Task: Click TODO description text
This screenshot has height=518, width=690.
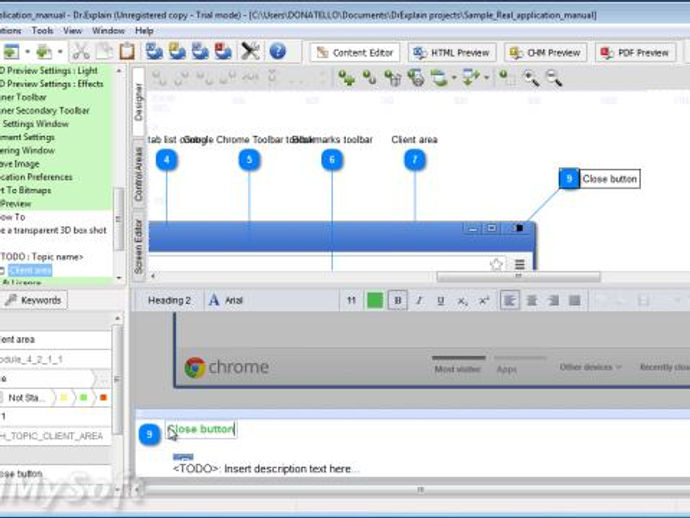Action: [265, 469]
